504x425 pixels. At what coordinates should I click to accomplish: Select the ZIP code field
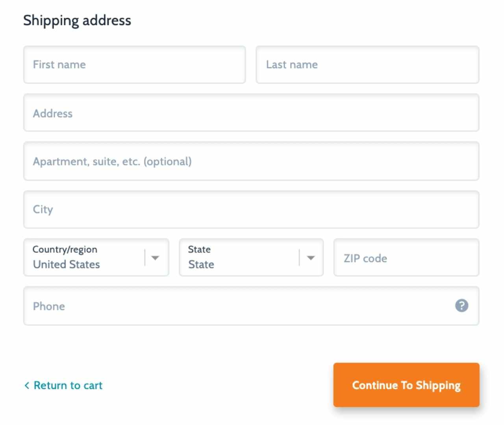point(406,258)
